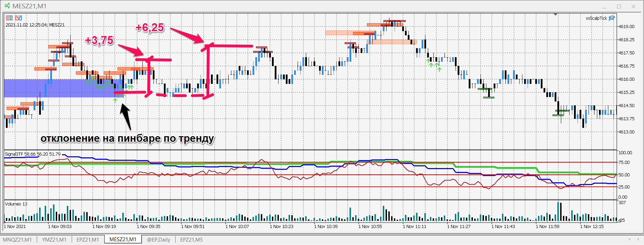Click the 4614.50 price scale label
This screenshot has width=644, height=245.
[x=626, y=105]
